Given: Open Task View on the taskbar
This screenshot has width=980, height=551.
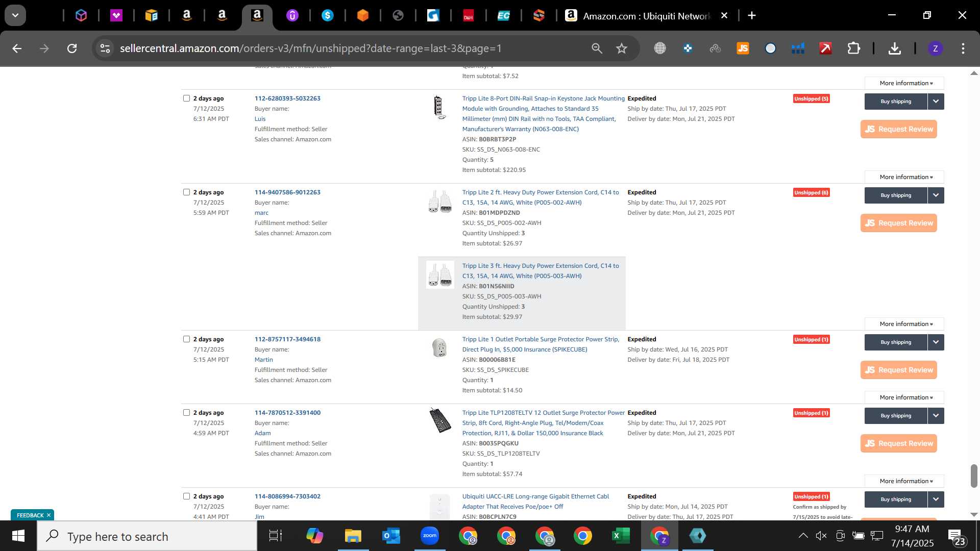Looking at the screenshot, I should [x=276, y=536].
